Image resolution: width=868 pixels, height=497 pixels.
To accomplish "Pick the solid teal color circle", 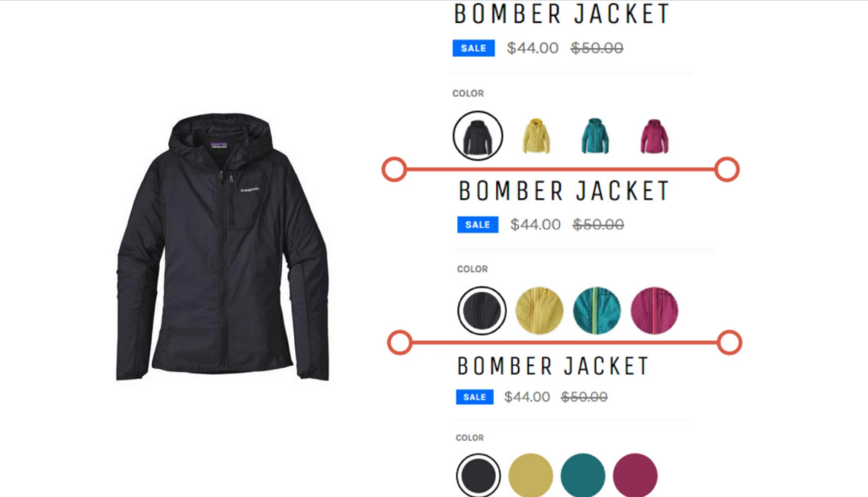I will pos(583,475).
